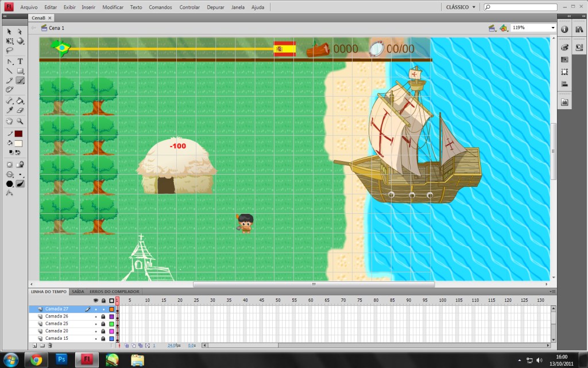Choose the Paint Bucket tool

20,101
